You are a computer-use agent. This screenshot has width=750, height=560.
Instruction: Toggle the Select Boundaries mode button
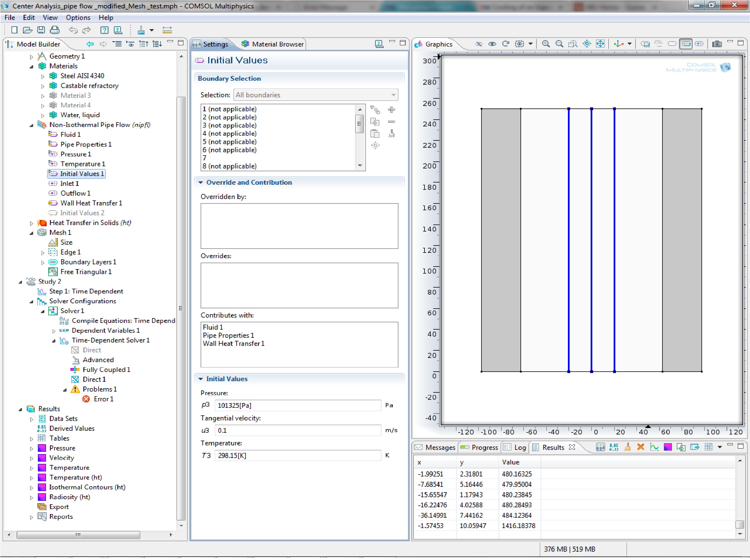[685, 44]
